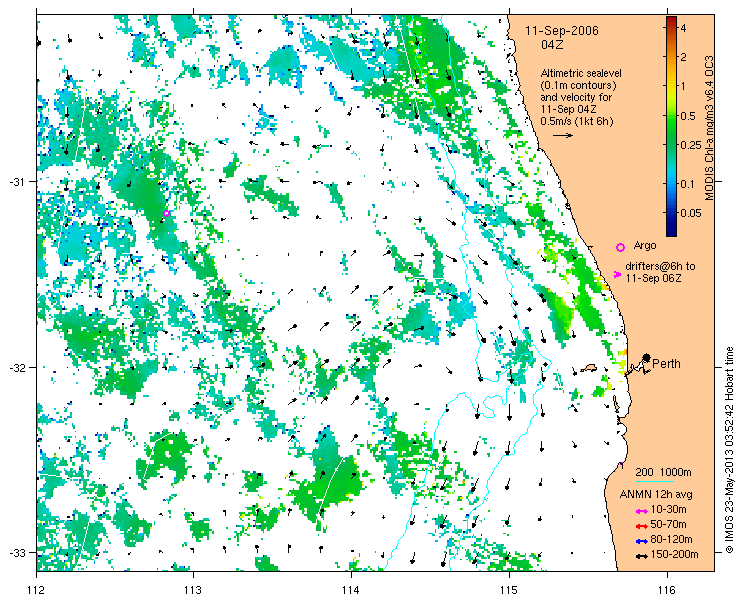Click the 50-70m depth label
This screenshot has width=740, height=600.
tap(668, 524)
